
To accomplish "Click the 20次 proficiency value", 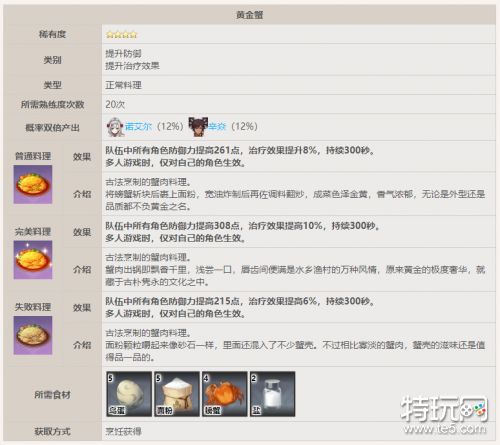I will [115, 104].
